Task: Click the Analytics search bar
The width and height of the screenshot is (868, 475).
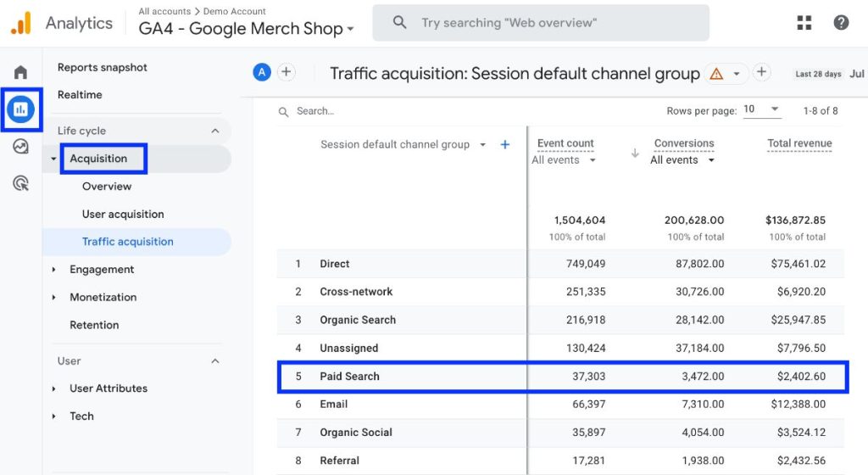Action: pos(541,23)
